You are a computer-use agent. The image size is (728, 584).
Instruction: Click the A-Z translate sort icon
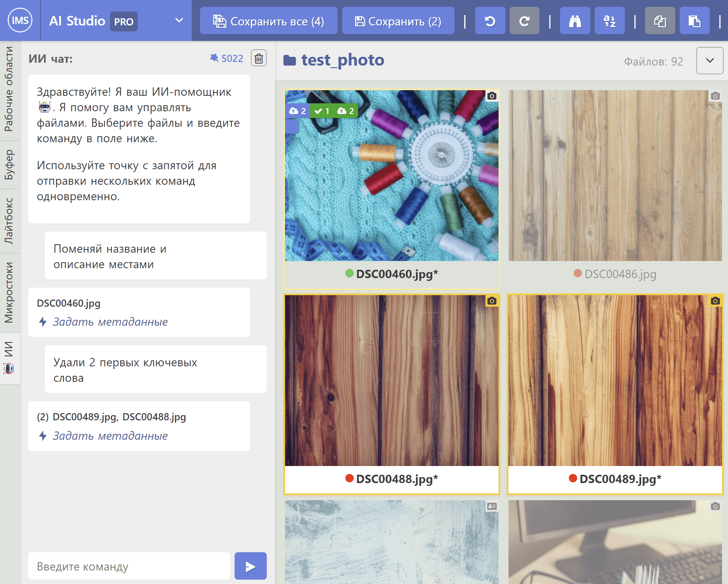pyautogui.click(x=609, y=21)
